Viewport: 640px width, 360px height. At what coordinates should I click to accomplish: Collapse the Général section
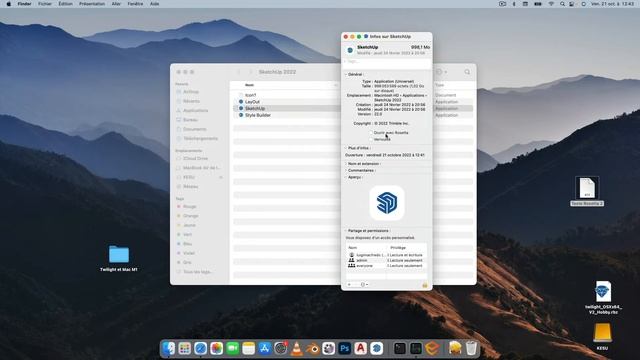pyautogui.click(x=346, y=74)
